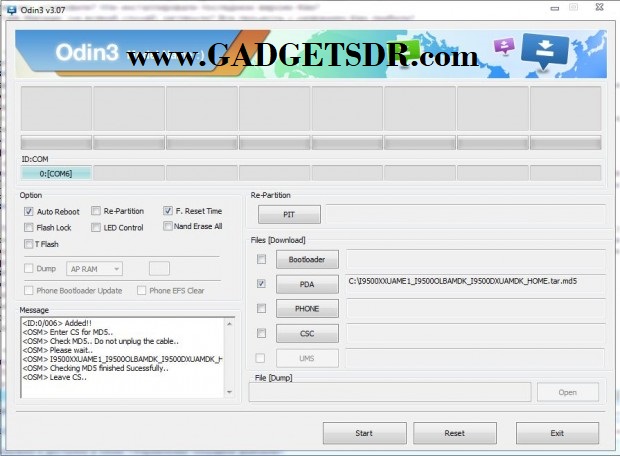The image size is (620, 456).
Task: Click the File Dump path field
Action: click(x=390, y=392)
